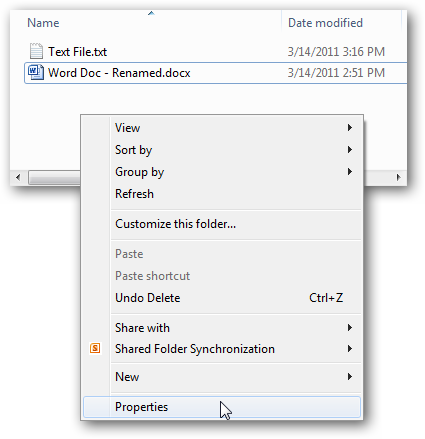Click the Text File.txt notepad icon

tap(36, 51)
